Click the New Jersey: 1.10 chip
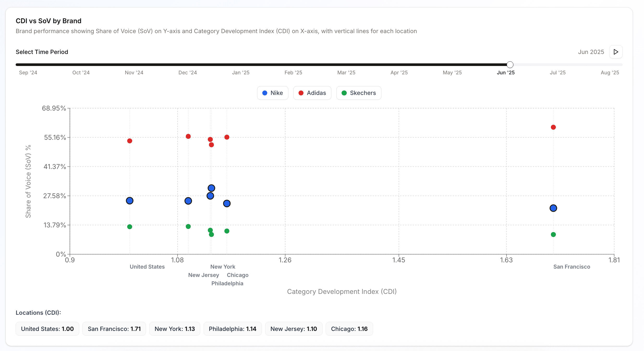Screen dimensions: 644x351 (294, 329)
